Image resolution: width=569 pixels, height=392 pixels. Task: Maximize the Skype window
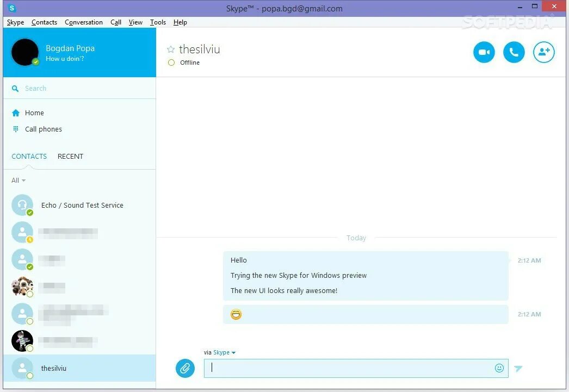click(x=535, y=6)
